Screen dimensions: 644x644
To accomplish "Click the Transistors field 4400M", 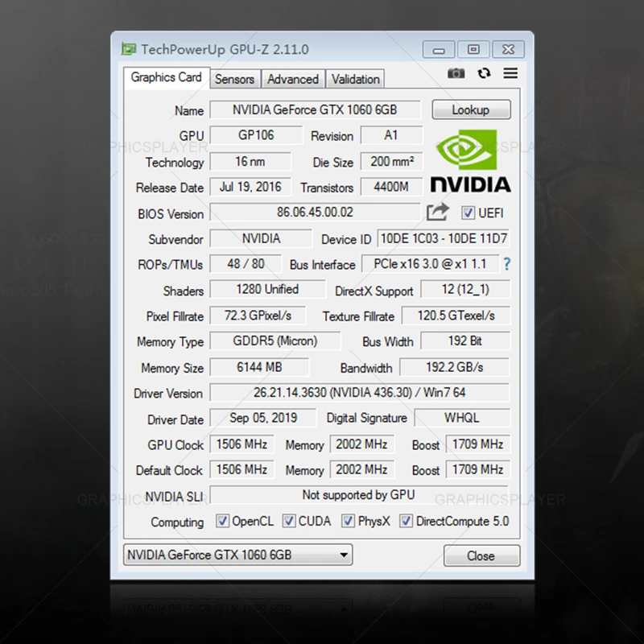I will (391, 188).
